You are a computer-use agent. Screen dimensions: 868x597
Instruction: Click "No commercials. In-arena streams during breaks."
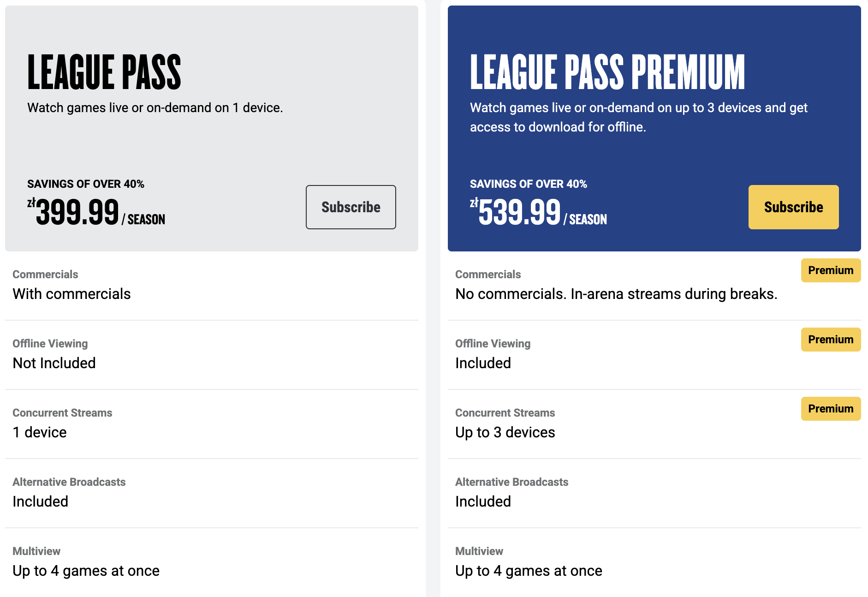616,294
